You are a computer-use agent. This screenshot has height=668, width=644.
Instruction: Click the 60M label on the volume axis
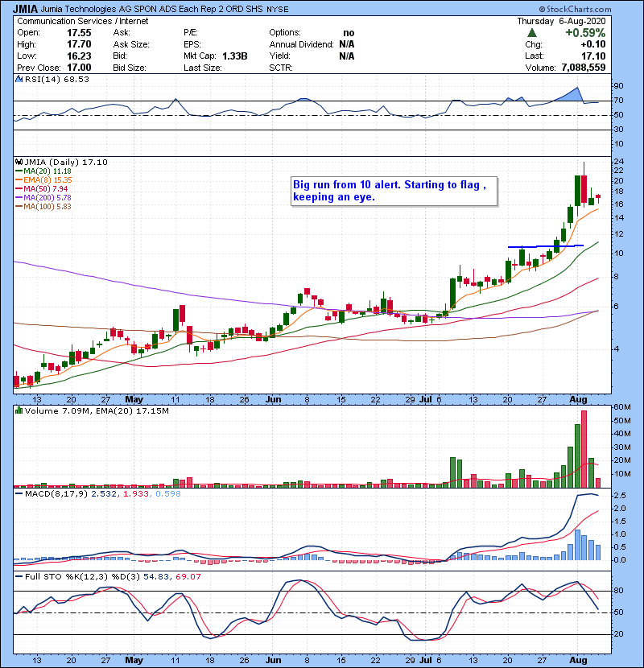pos(621,407)
